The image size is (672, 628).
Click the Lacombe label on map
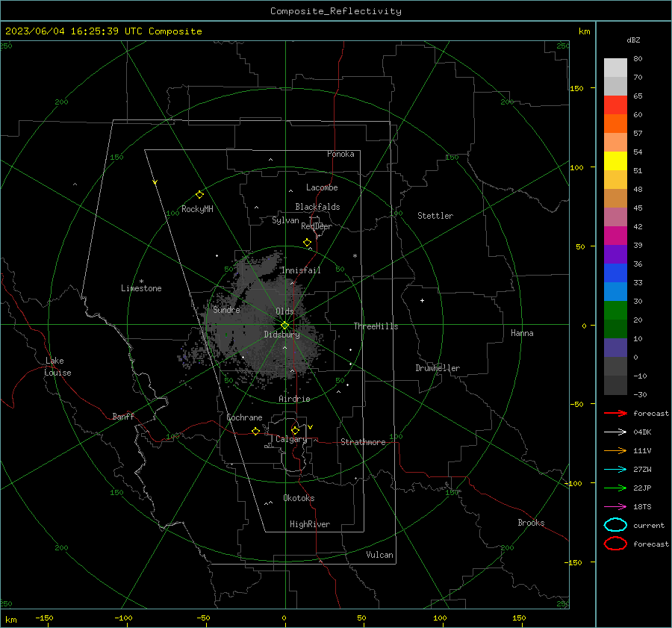click(x=322, y=187)
